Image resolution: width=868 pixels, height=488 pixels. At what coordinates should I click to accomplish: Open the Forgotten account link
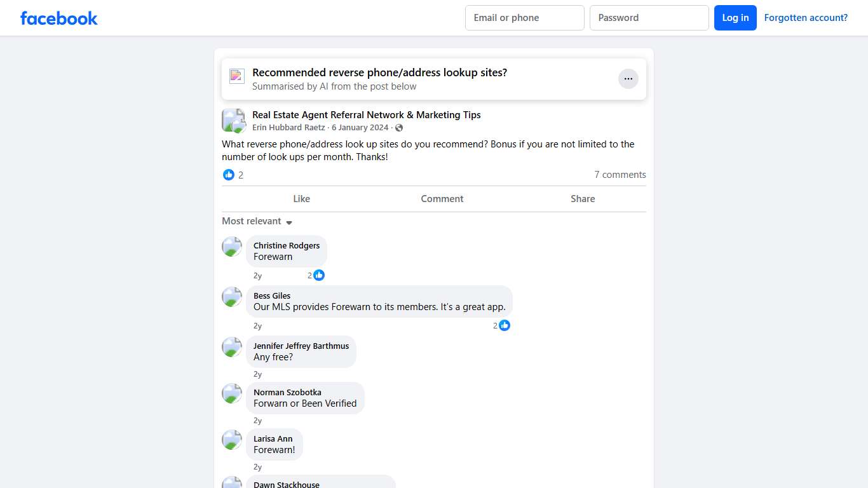(x=806, y=17)
